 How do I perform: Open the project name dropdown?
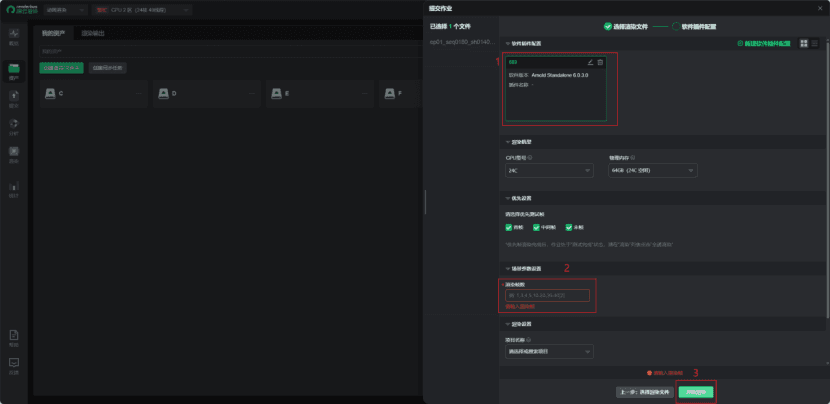click(549, 352)
